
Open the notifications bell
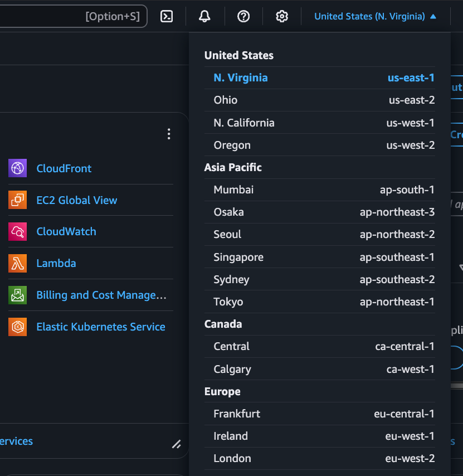click(x=204, y=16)
